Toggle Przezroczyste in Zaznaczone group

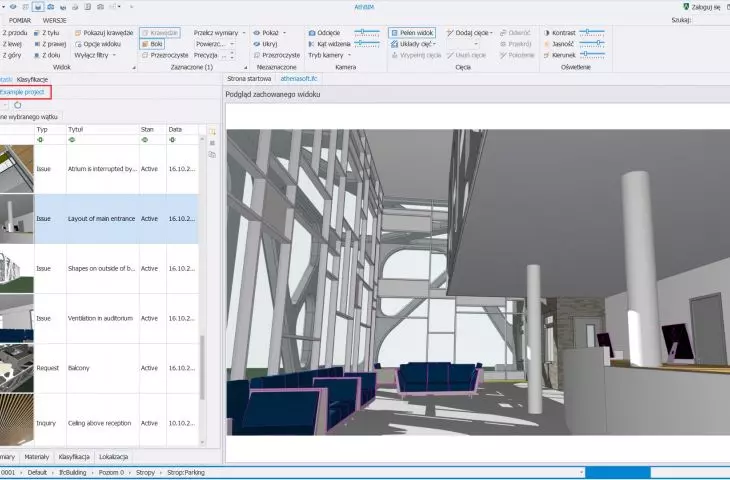[x=165, y=55]
